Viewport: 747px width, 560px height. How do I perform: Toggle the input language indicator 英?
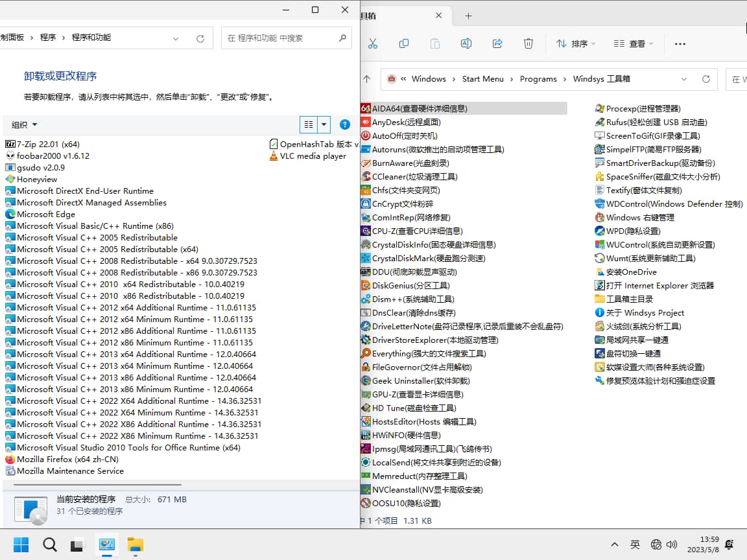coord(635,544)
